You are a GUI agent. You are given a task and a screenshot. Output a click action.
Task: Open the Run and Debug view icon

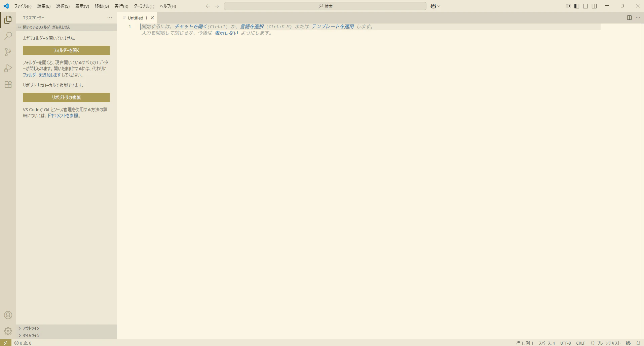[x=8, y=68]
